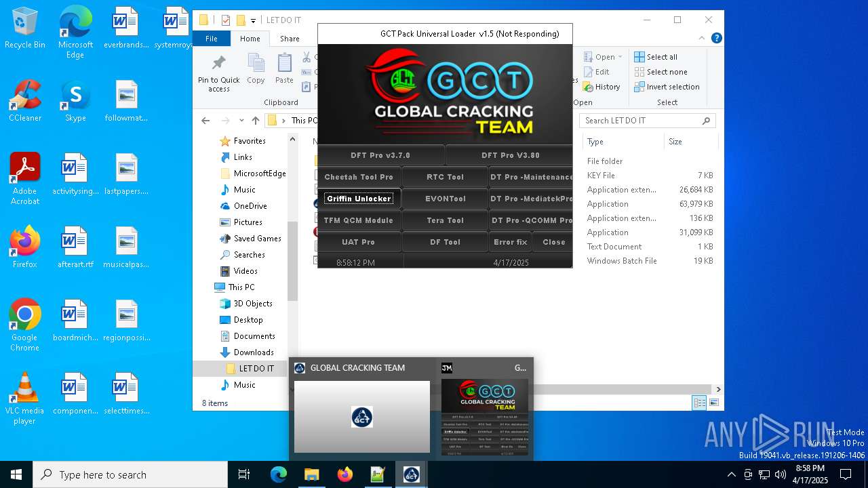Viewport: 868px width, 488px height.
Task: Click Invert selection in ribbon
Action: pos(667,87)
